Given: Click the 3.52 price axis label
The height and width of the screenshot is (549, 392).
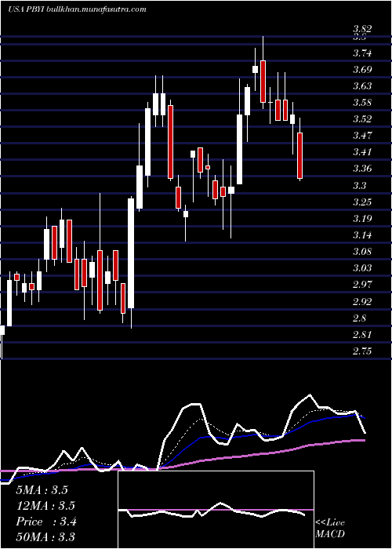Looking at the screenshot, I should point(362,119).
